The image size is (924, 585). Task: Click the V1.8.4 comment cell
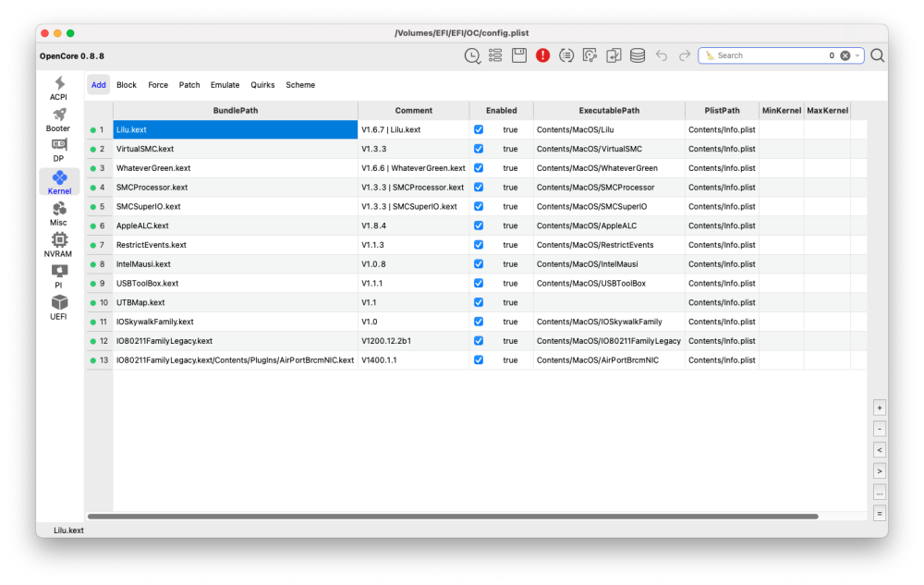[413, 225]
